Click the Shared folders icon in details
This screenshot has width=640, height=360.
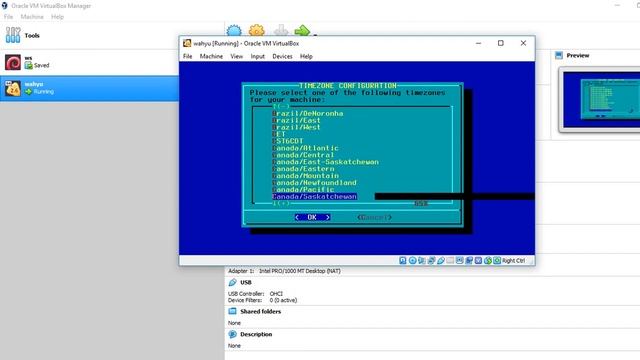tap(232, 311)
